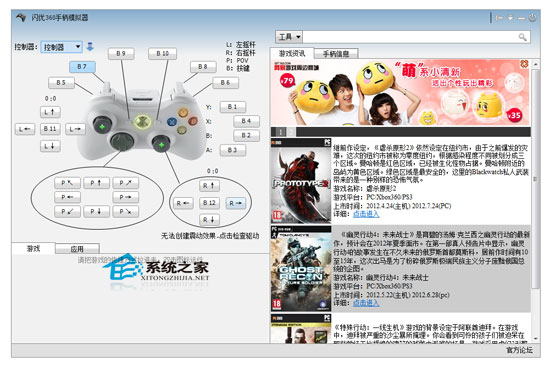Open the Prototype 2 cover thumbnail
The width and height of the screenshot is (550, 367).
coord(301,181)
